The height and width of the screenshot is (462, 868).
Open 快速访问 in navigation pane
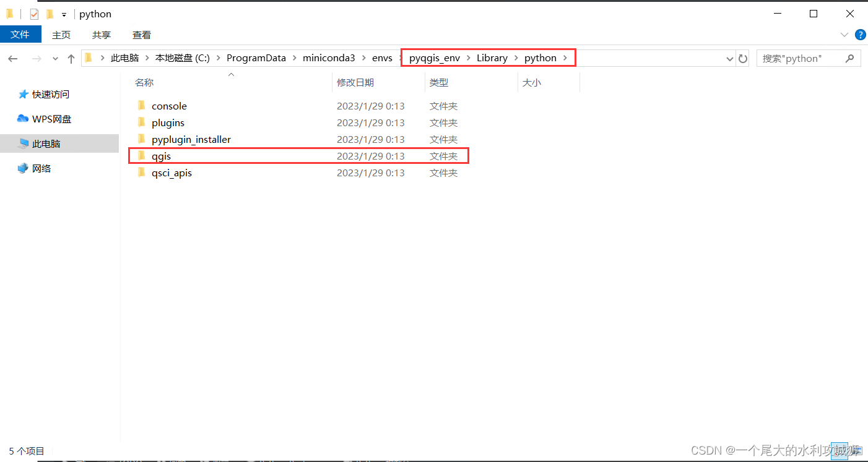tap(51, 95)
